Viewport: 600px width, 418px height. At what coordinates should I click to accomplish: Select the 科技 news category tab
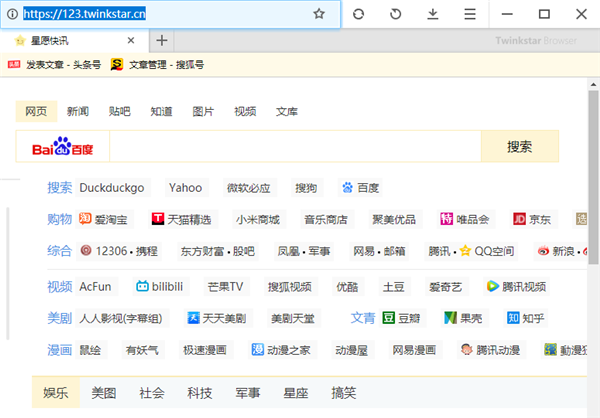pos(199,393)
